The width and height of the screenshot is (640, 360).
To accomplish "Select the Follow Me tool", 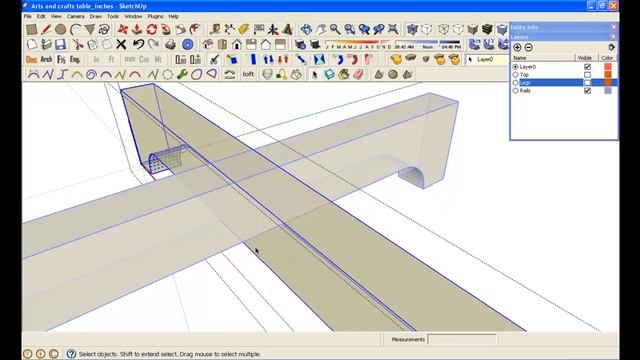I will point(166,29).
